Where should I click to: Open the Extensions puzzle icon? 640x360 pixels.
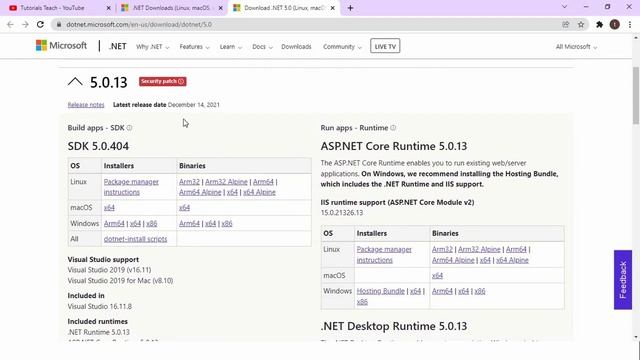point(599,24)
